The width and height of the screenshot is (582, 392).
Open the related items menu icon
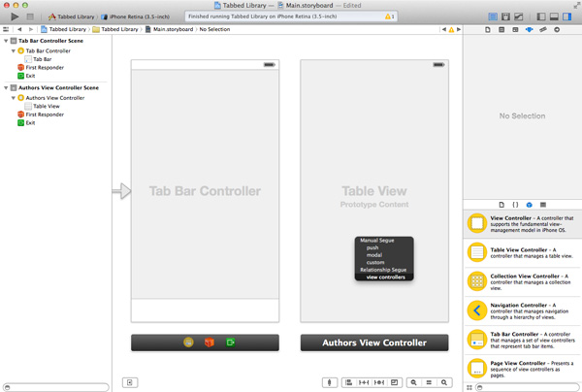point(6,29)
